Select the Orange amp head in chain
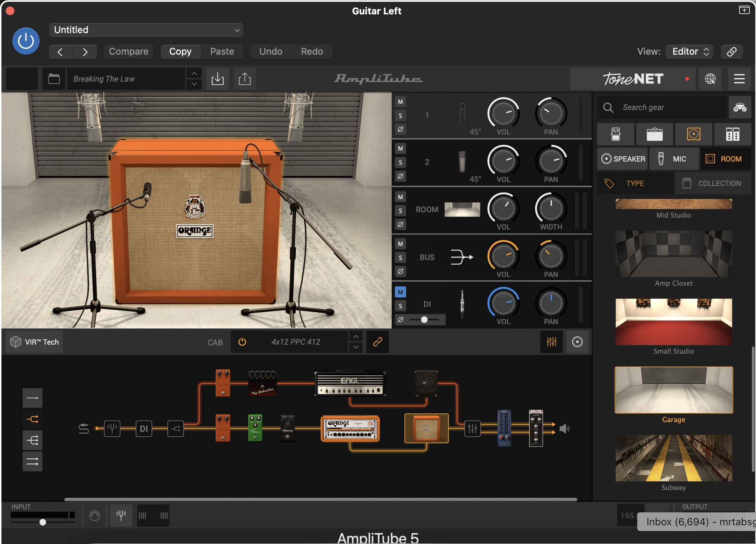The image size is (756, 544). (x=350, y=429)
